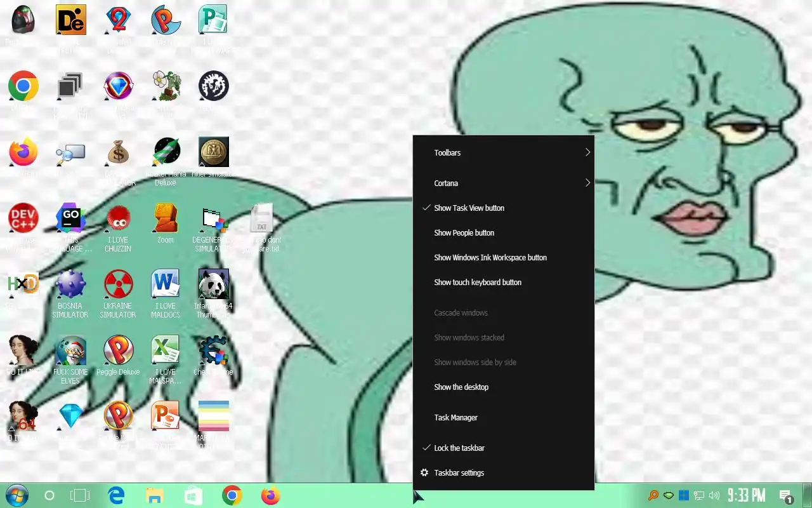Open the network status tray icon
Viewport: 812px width, 508px height.
click(x=699, y=495)
